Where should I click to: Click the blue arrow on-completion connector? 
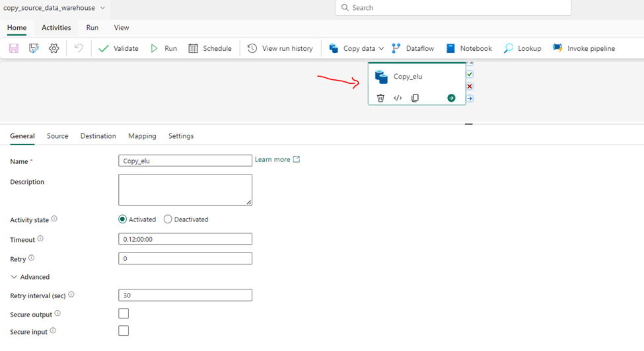click(x=470, y=98)
